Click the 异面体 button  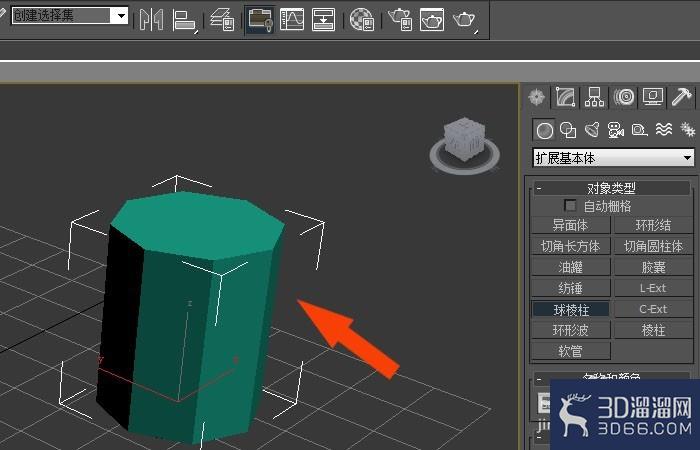[x=571, y=225]
